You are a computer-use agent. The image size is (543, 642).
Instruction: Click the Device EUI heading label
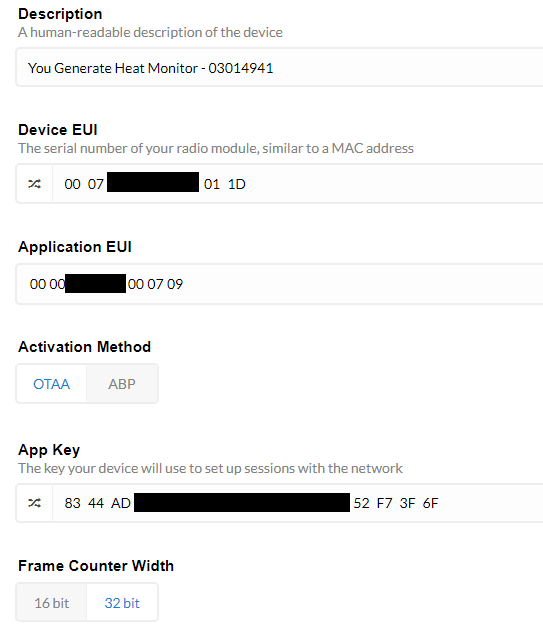pyautogui.click(x=58, y=130)
